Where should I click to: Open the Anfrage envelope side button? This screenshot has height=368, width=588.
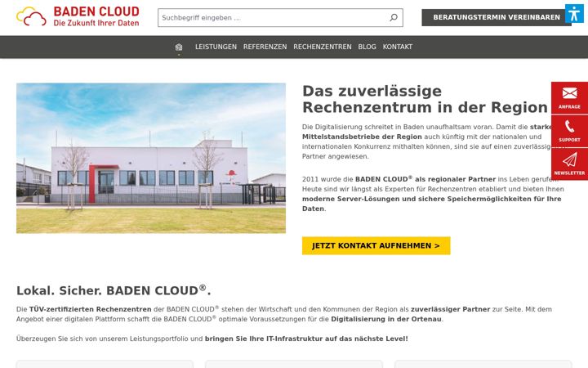click(569, 98)
